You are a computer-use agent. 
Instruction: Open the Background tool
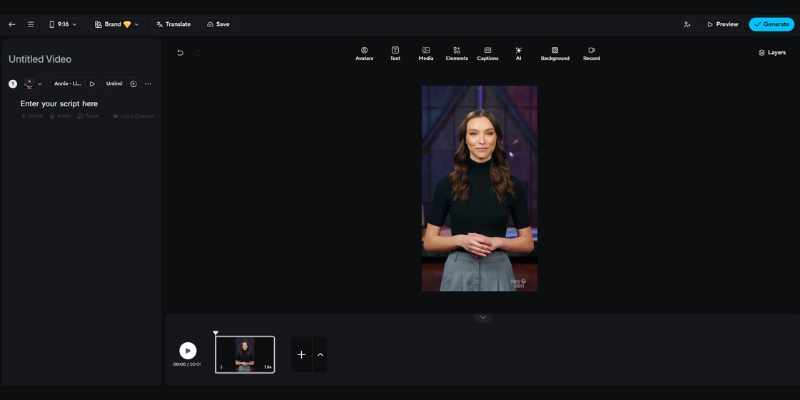tap(555, 54)
